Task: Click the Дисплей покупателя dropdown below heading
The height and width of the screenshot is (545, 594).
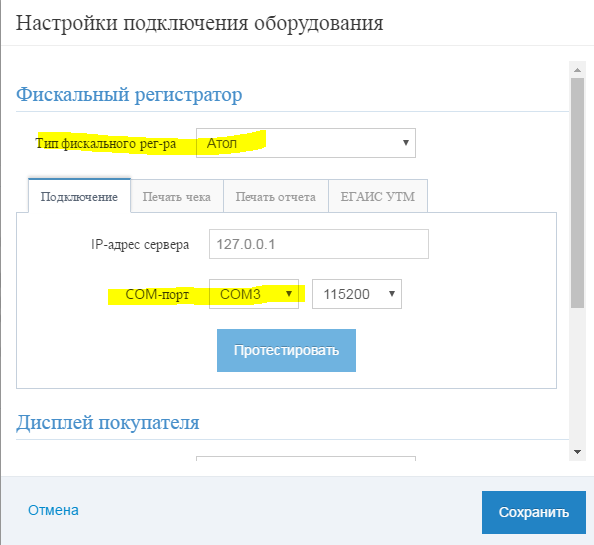Action: click(306, 459)
